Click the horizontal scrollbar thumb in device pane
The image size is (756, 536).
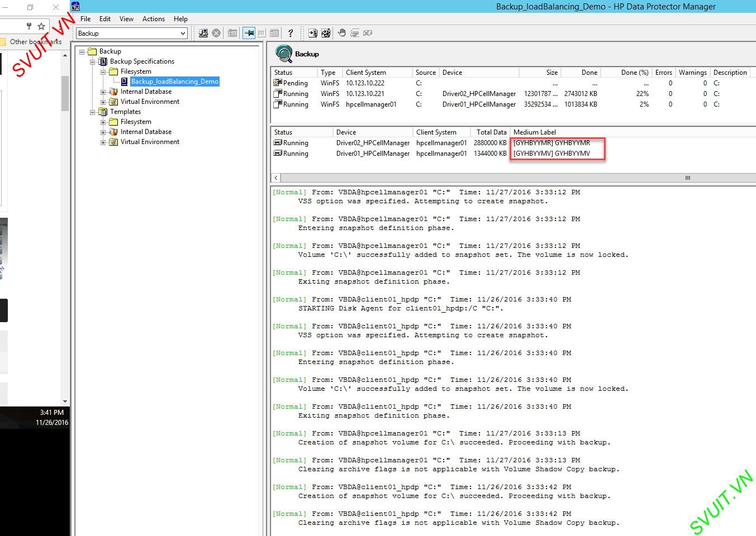[x=687, y=178]
